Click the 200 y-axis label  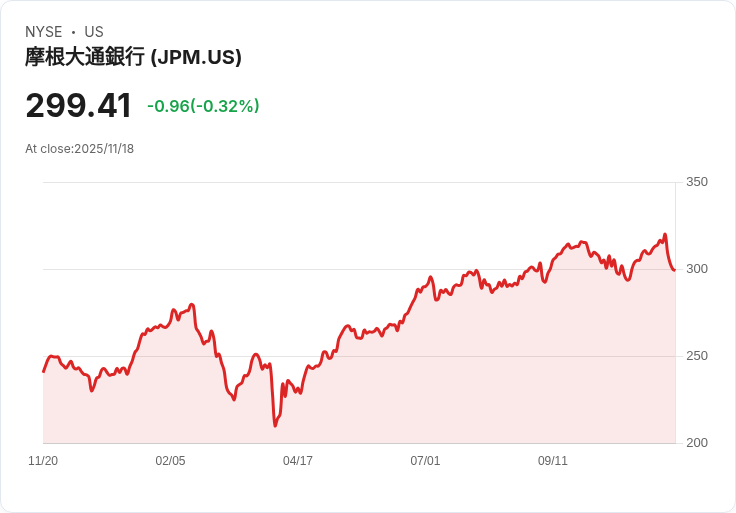696,443
